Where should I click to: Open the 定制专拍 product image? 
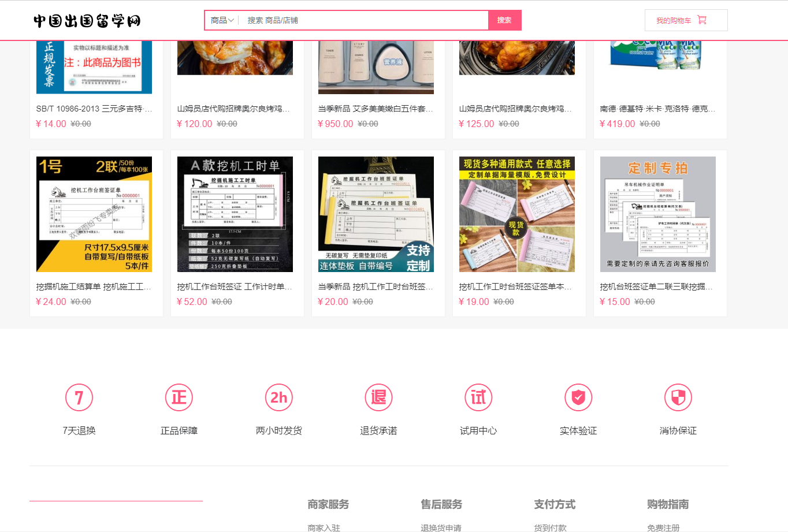click(x=658, y=214)
